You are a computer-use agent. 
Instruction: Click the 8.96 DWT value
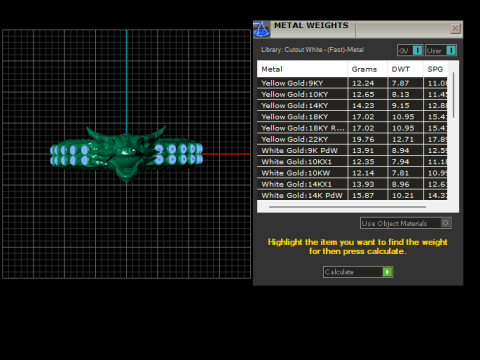click(400, 184)
